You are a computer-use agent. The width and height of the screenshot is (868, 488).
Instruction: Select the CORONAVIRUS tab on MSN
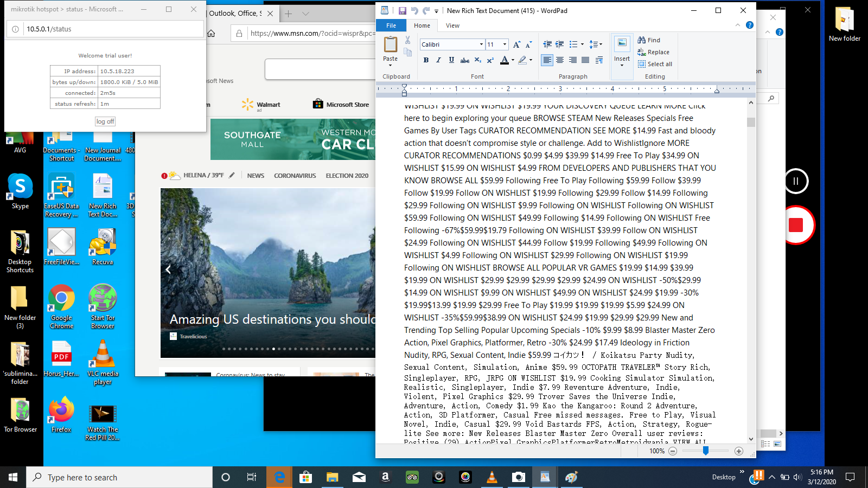295,176
